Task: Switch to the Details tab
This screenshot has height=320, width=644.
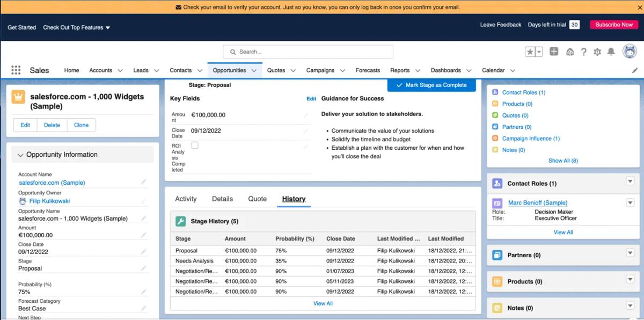Action: coord(222,199)
